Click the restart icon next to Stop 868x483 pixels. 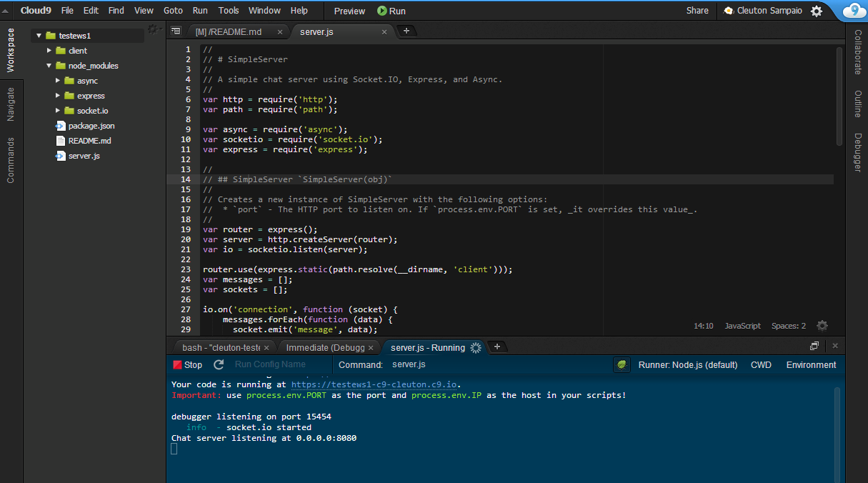(x=219, y=364)
